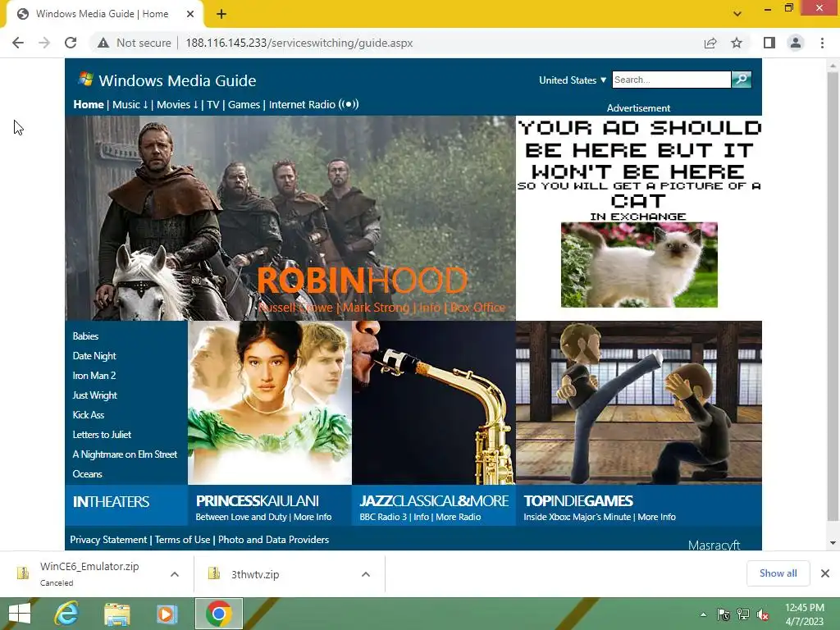Open the Movies navigation menu
840x630 pixels.
point(177,104)
